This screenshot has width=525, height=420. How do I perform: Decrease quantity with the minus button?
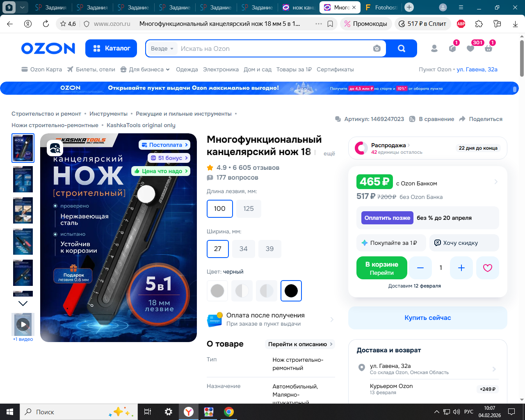tap(420, 268)
